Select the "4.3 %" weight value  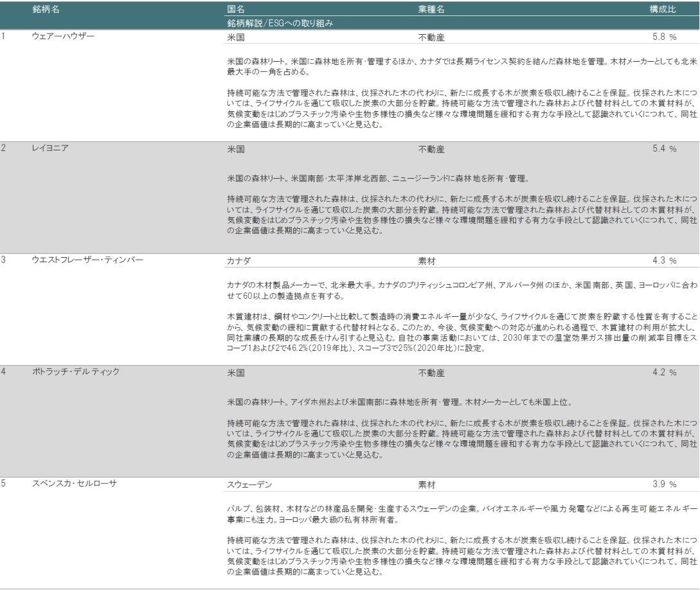point(664,261)
